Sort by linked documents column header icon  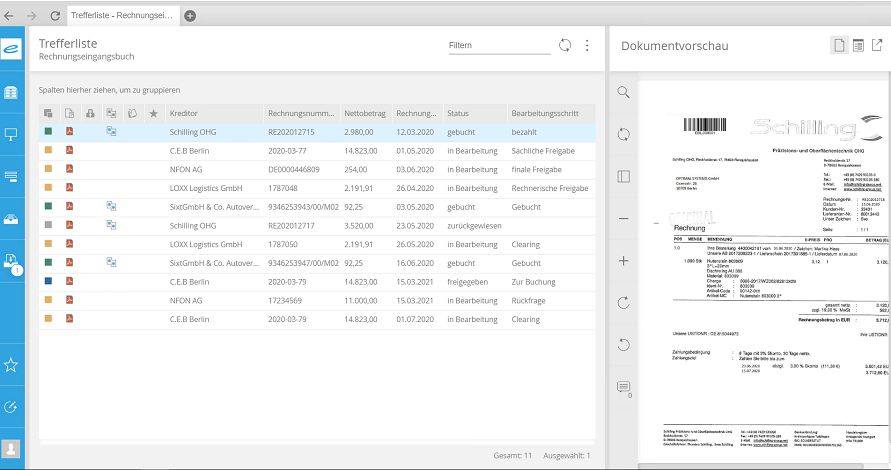pyautogui.click(x=111, y=114)
